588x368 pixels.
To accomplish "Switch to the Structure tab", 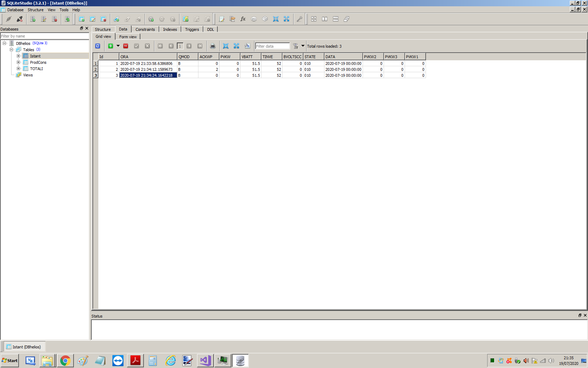I will coord(103,29).
